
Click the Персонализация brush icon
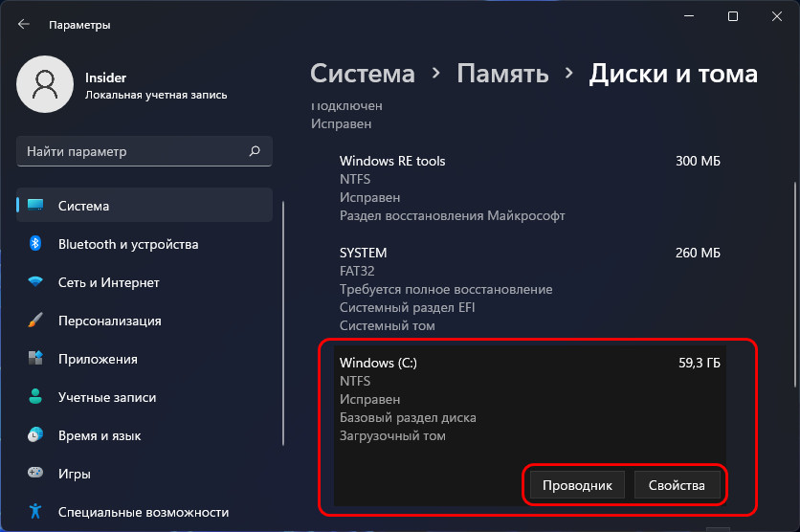[36, 321]
